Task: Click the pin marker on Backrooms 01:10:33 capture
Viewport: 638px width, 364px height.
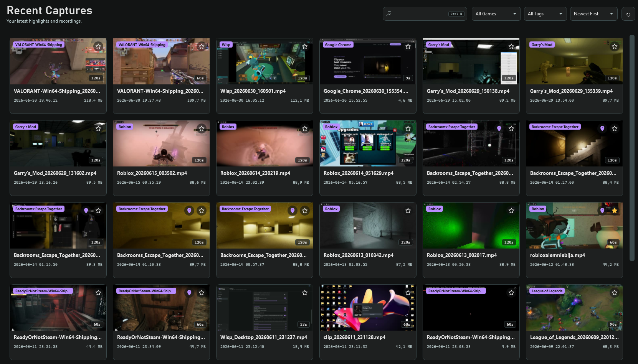Action: [x=189, y=211]
